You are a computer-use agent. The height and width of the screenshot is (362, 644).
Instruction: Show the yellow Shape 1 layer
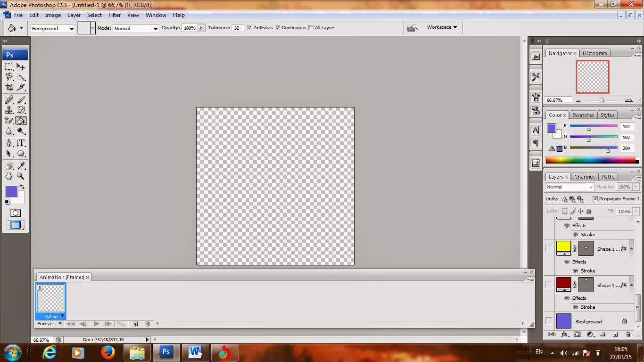[549, 248]
